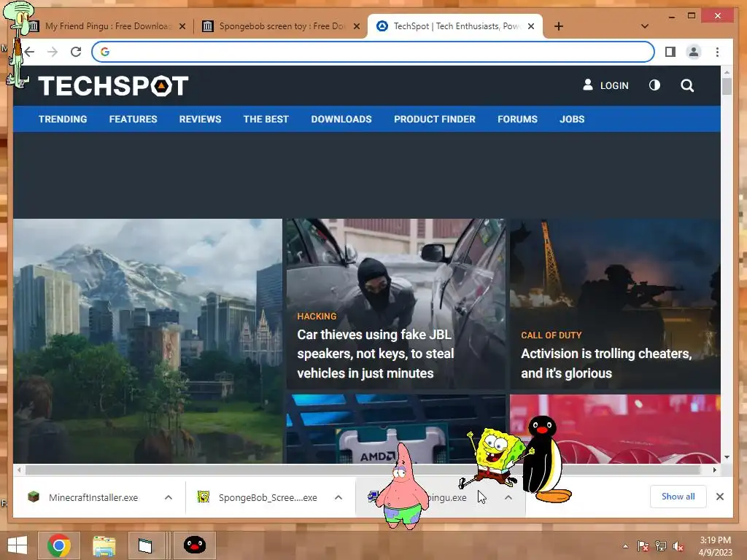Expand options for SpongeBob_Scree....exe download
Viewport: 747px width, 560px height.
[338, 497]
